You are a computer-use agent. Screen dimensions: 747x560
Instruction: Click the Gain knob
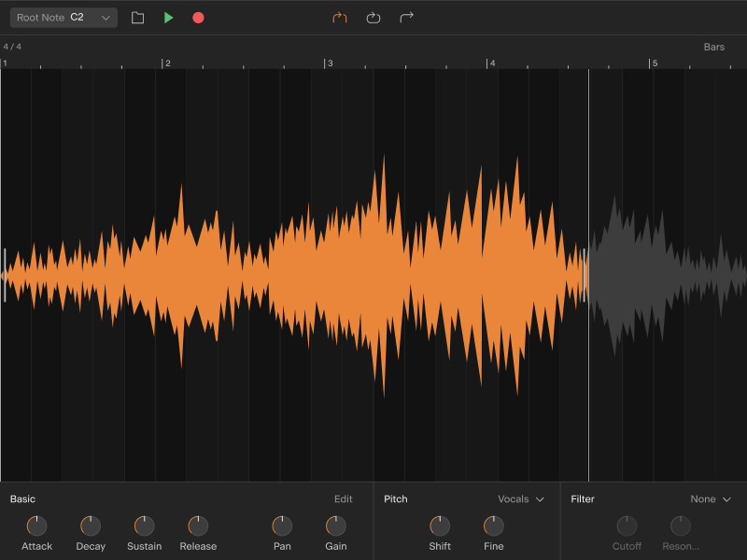(x=336, y=525)
